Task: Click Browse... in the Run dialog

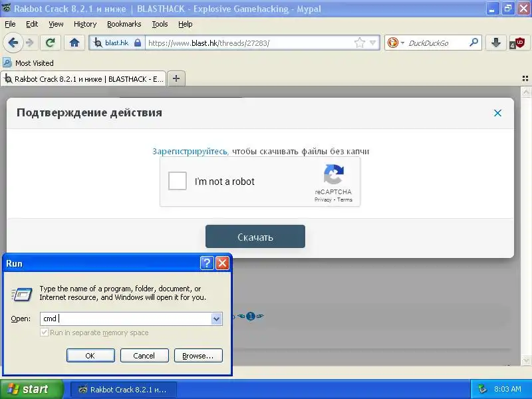Action: point(198,356)
